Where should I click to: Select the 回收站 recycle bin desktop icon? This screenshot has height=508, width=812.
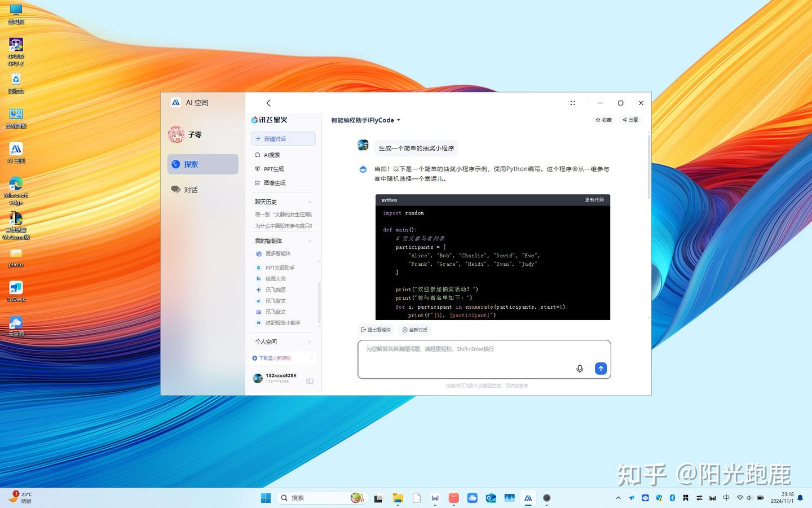click(x=16, y=83)
